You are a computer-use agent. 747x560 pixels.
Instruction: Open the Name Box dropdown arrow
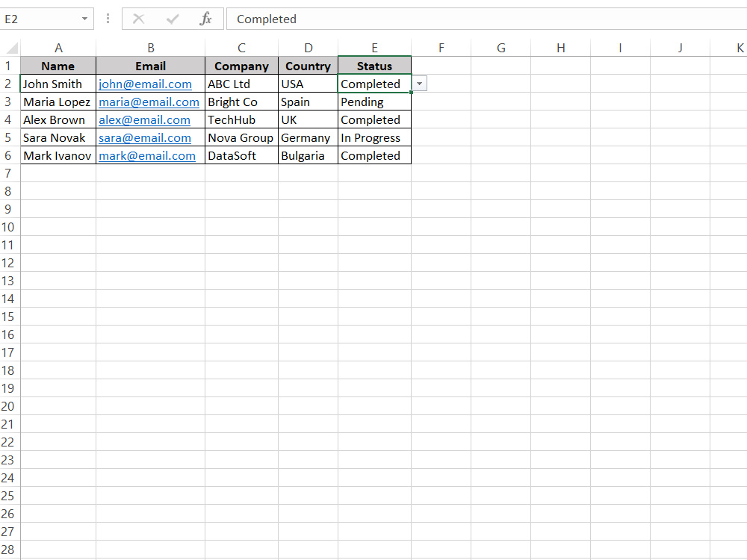84,19
